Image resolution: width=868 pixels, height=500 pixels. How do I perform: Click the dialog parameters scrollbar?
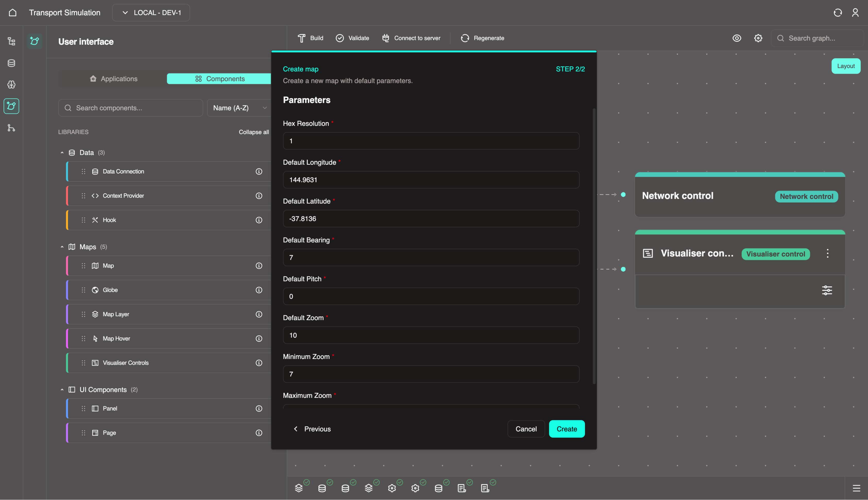[594, 246]
